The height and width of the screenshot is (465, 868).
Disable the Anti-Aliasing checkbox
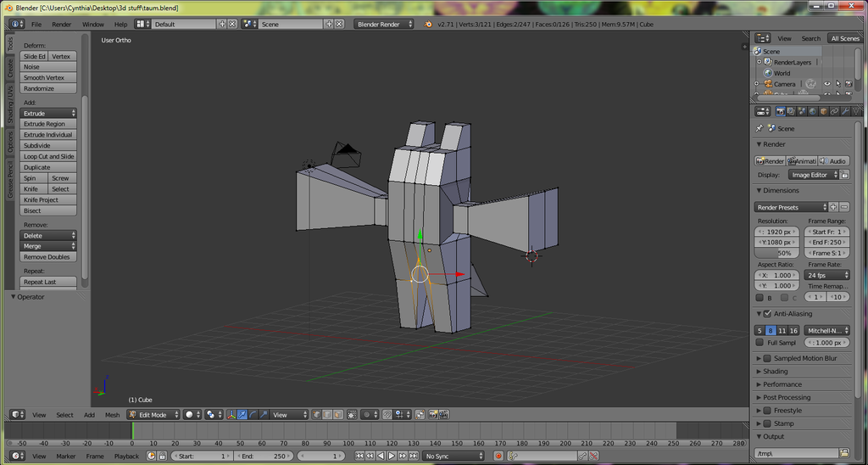click(767, 314)
